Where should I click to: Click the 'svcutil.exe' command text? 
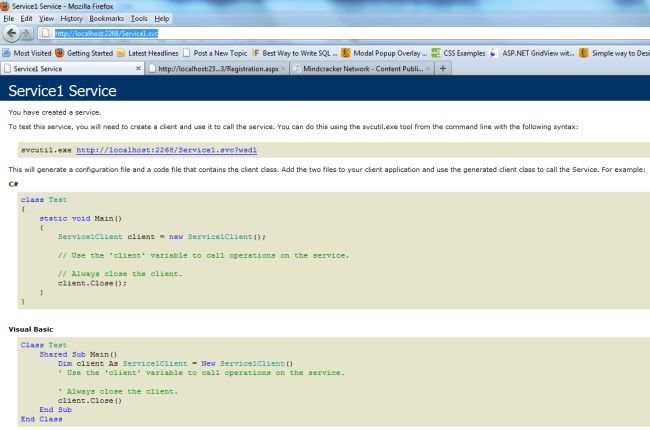pyautogui.click(x=46, y=150)
